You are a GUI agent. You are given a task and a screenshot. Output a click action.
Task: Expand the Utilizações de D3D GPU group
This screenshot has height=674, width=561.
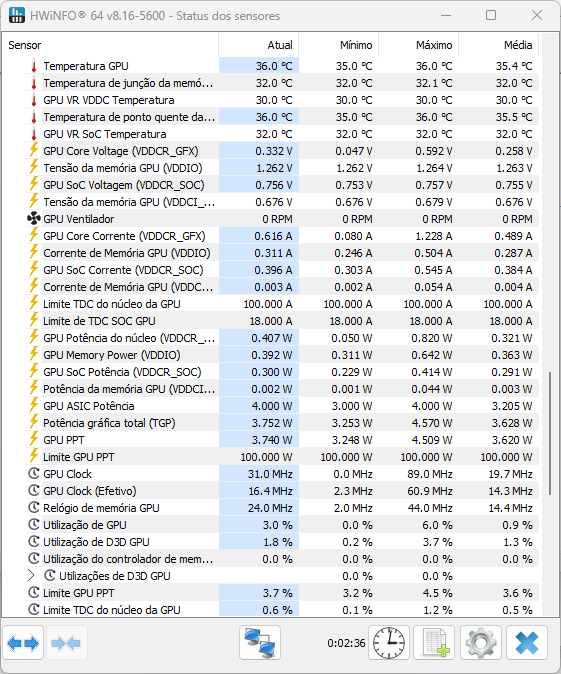click(31, 576)
